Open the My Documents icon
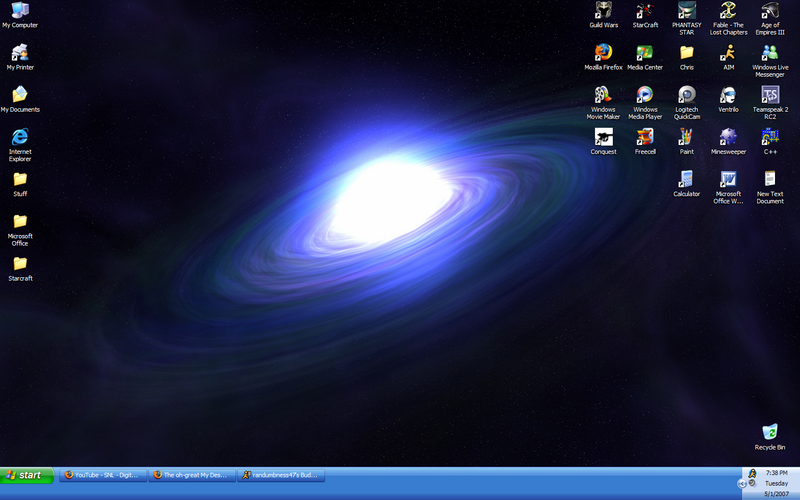800x500 pixels. point(20,99)
